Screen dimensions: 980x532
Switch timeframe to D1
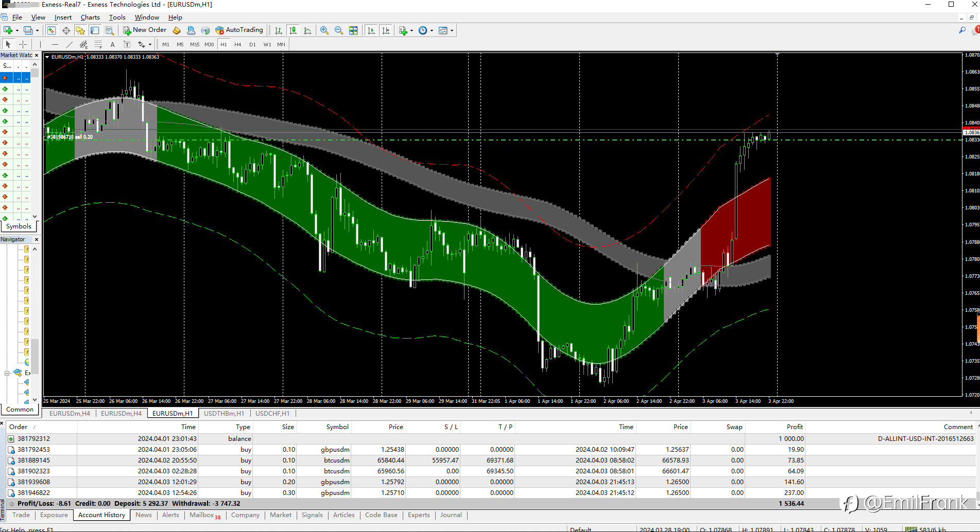pyautogui.click(x=252, y=44)
